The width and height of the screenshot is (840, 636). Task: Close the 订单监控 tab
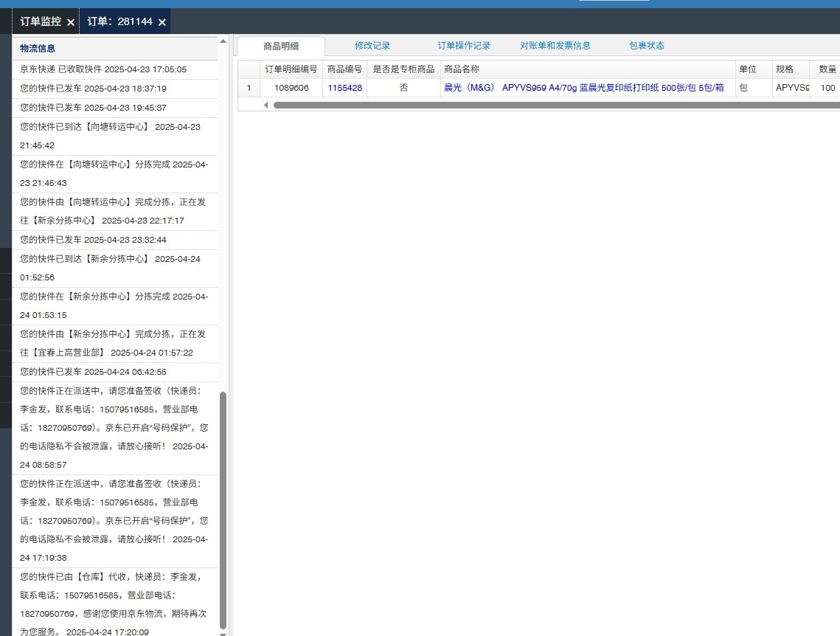coord(71,23)
